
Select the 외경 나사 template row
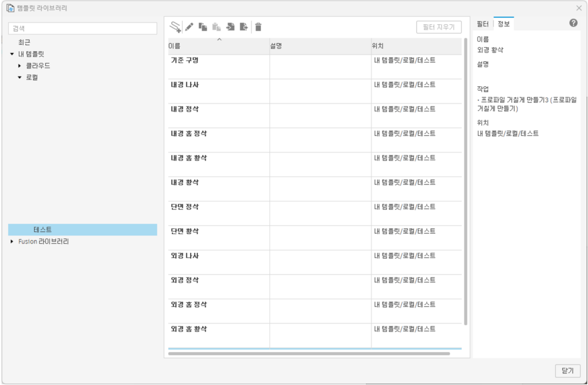click(x=315, y=262)
